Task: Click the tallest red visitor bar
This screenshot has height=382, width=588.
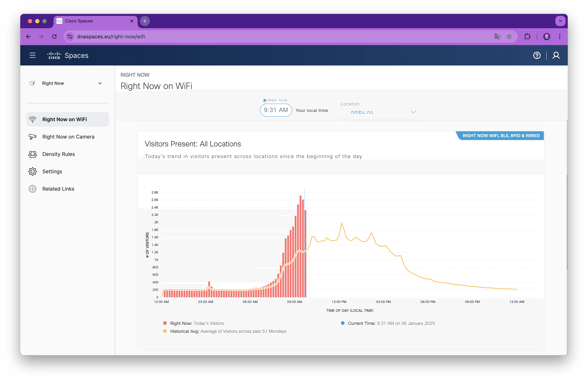Action: [300, 246]
